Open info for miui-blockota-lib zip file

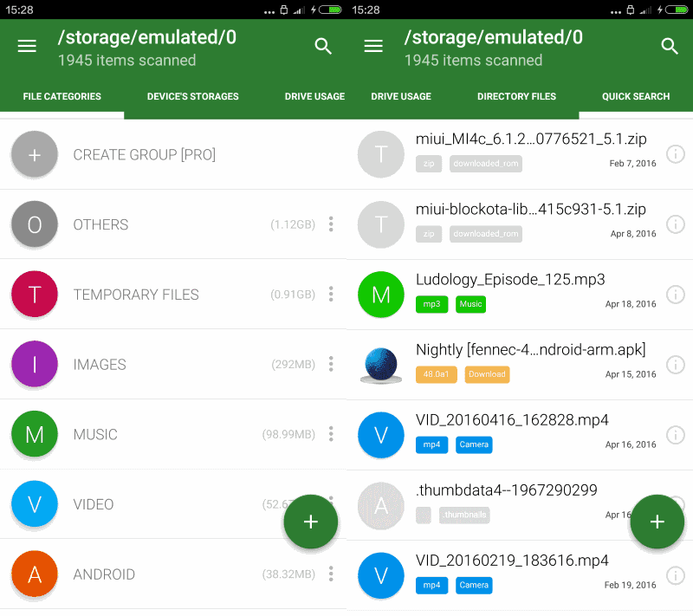[x=676, y=224]
